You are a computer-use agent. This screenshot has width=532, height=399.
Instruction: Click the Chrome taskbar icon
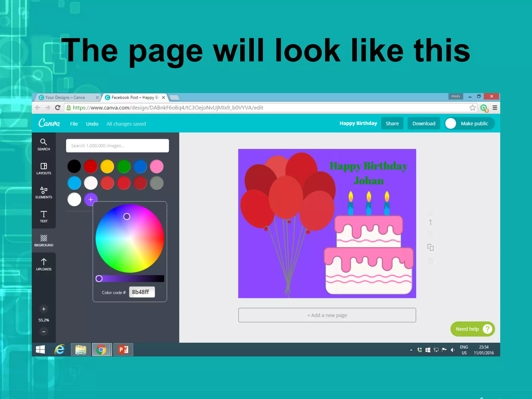[x=101, y=350]
